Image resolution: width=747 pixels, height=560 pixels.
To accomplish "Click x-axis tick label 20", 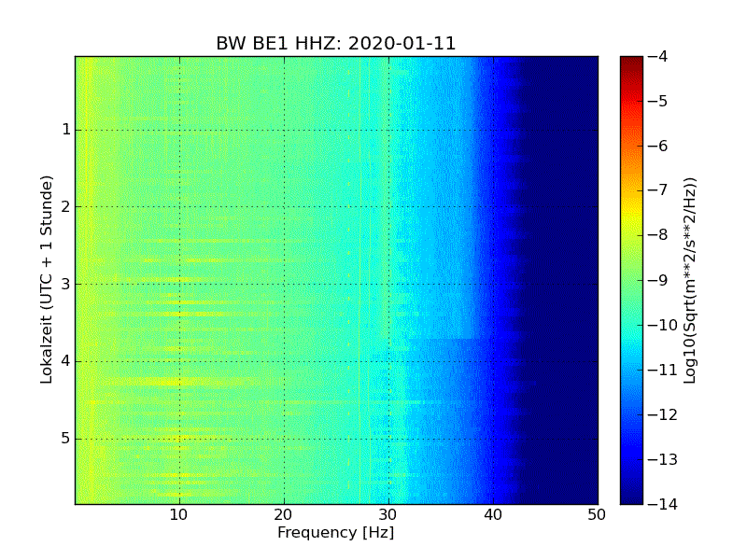I will tap(284, 515).
